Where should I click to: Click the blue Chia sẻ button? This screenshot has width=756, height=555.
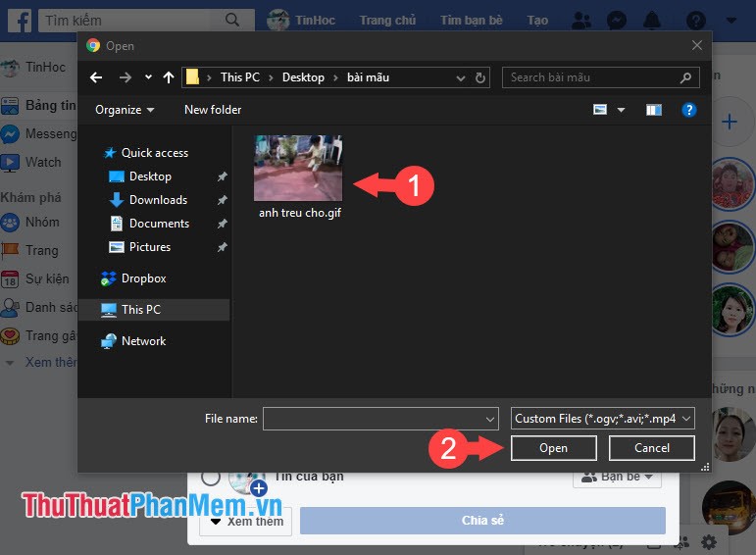tap(482, 521)
